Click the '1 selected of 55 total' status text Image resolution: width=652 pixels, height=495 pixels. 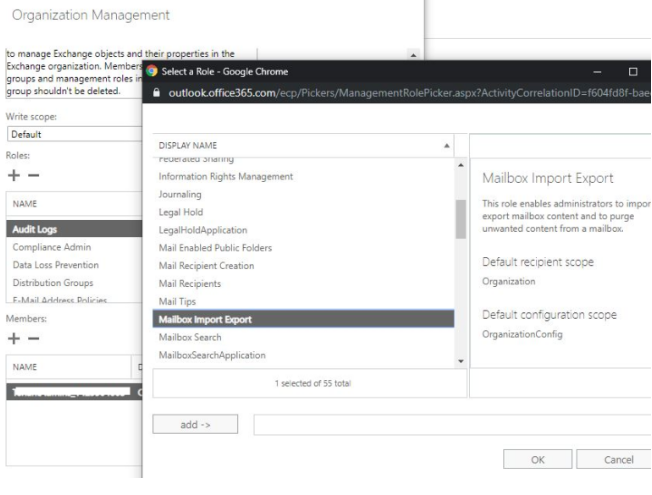pyautogui.click(x=313, y=383)
